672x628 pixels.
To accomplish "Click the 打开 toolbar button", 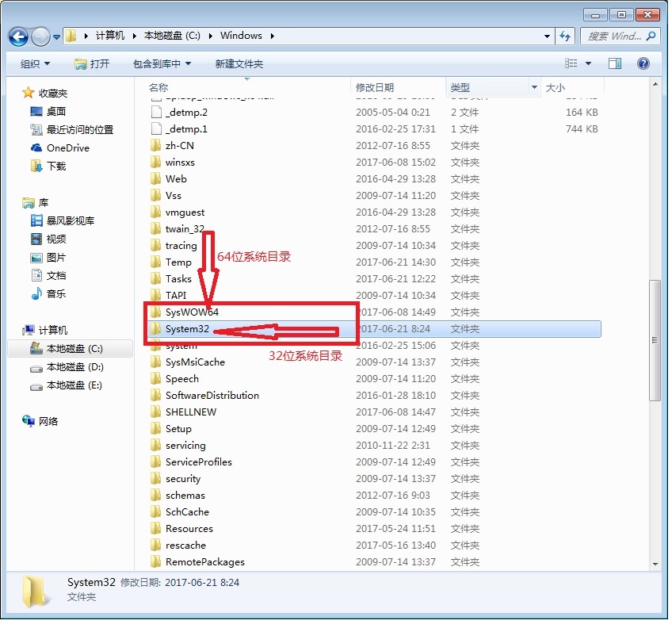I will click(x=92, y=63).
